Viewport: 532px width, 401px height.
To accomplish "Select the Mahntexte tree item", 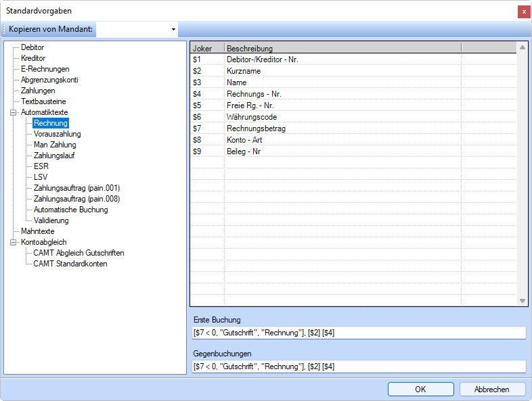I will coord(37,231).
